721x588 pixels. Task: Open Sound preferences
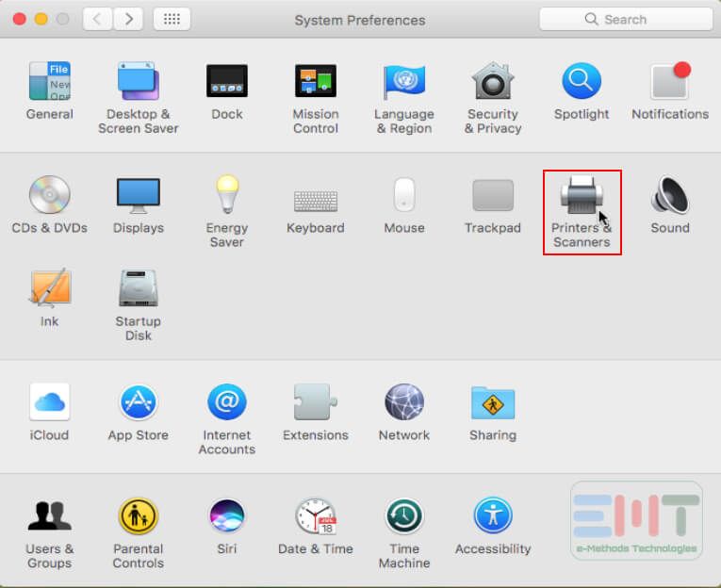669,196
